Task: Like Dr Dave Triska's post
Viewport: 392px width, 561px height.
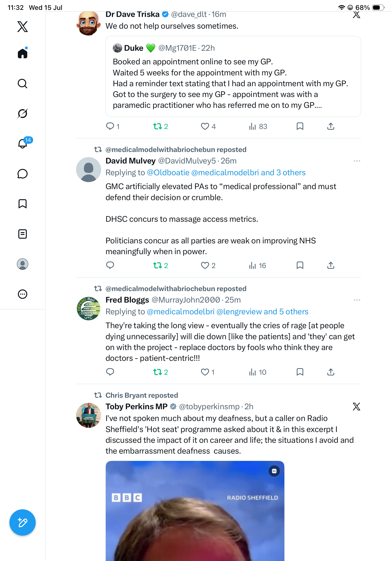Action: (x=208, y=126)
